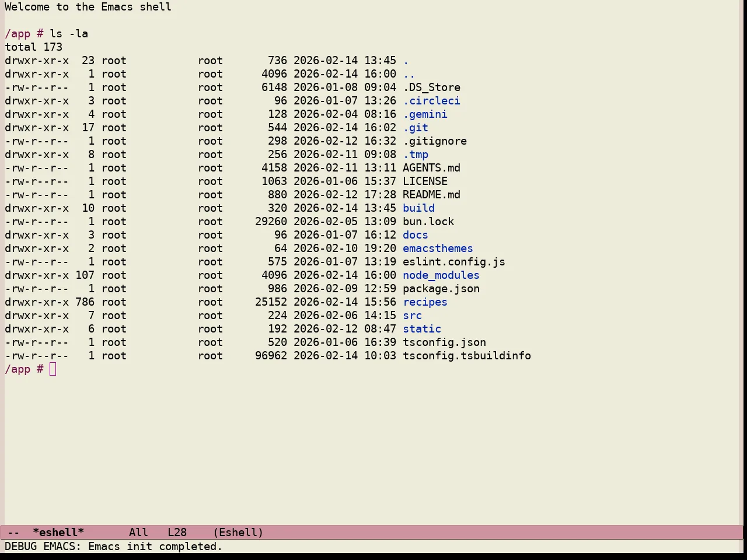Open the recipes directory entry

425,302
